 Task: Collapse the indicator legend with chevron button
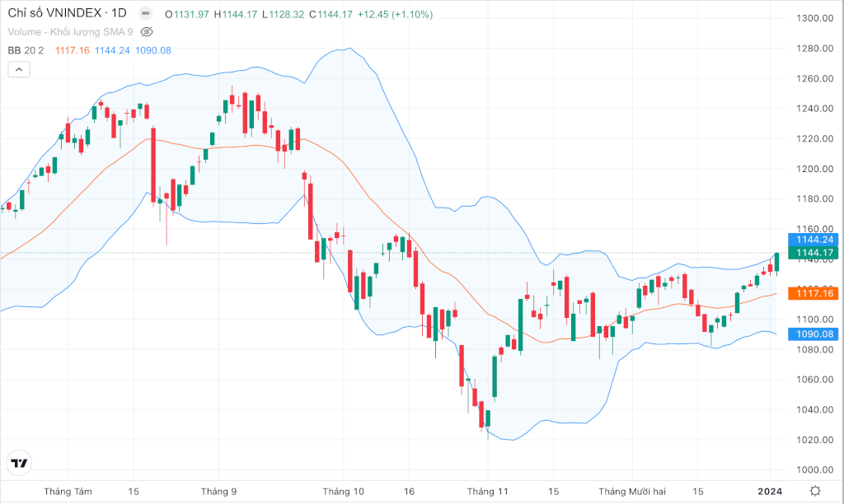(19, 69)
